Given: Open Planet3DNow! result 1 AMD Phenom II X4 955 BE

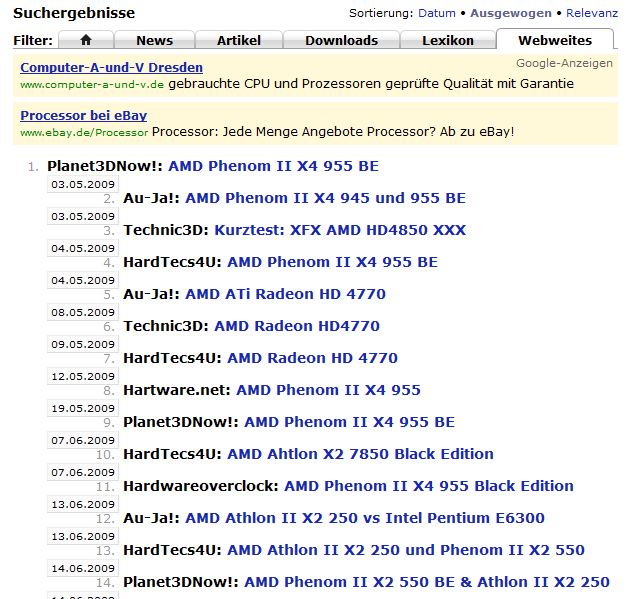Looking at the screenshot, I should [x=274, y=166].
